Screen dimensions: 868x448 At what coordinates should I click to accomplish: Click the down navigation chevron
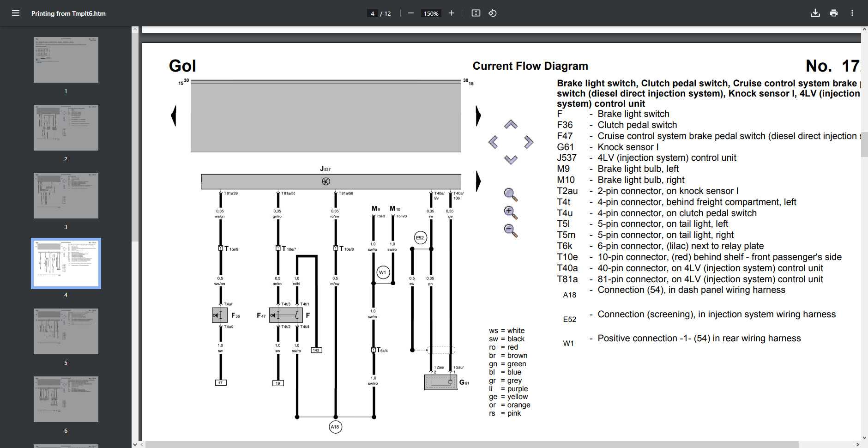(511, 160)
